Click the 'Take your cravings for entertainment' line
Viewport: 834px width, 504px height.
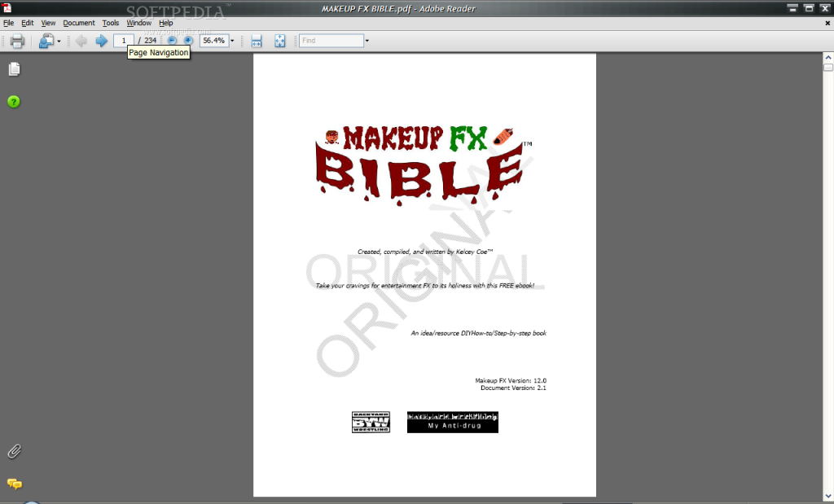(x=425, y=286)
